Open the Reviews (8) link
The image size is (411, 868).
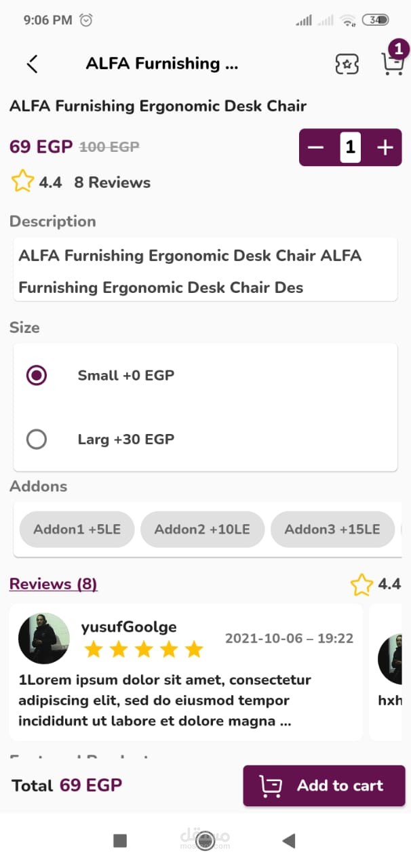[54, 584]
